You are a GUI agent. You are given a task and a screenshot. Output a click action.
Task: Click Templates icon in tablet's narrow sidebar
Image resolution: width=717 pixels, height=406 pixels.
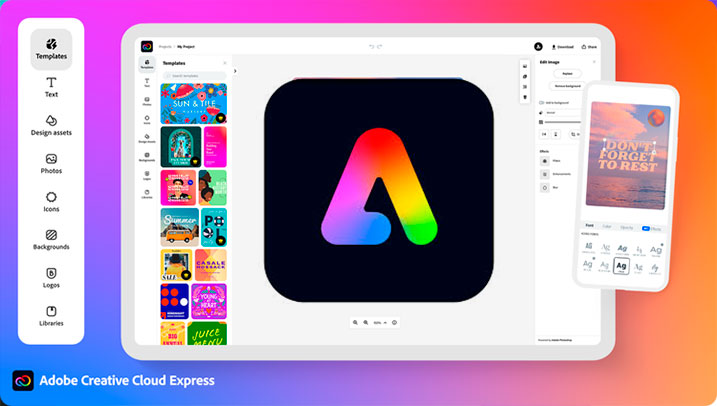click(x=147, y=64)
